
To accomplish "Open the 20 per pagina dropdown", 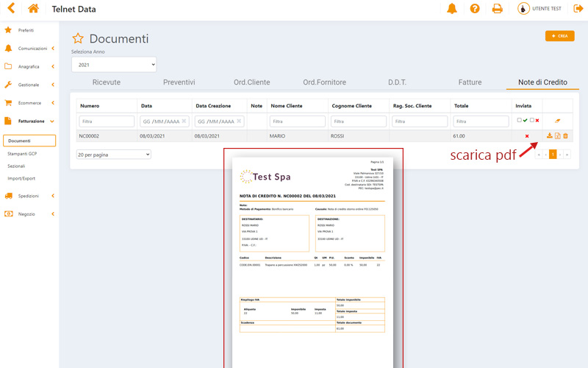I will 114,155.
